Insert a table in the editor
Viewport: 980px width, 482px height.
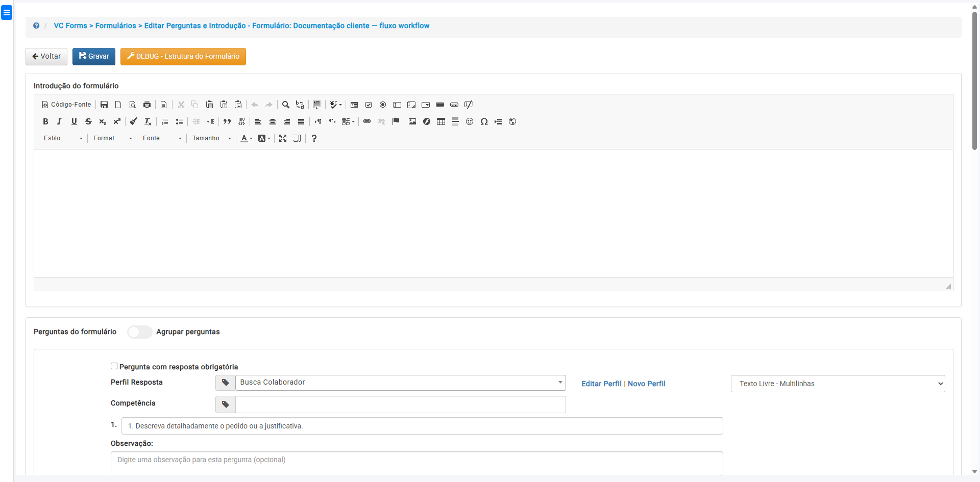pos(441,121)
